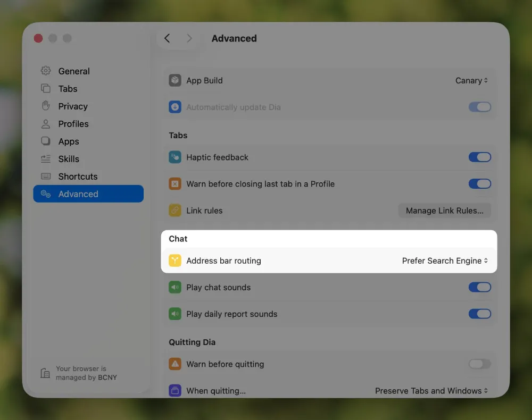
Task: Click the "Address bar routing" label
Action: click(223, 261)
